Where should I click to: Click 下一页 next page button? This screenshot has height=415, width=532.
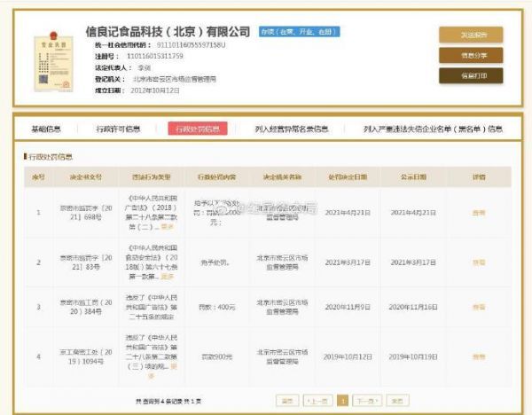click(367, 401)
